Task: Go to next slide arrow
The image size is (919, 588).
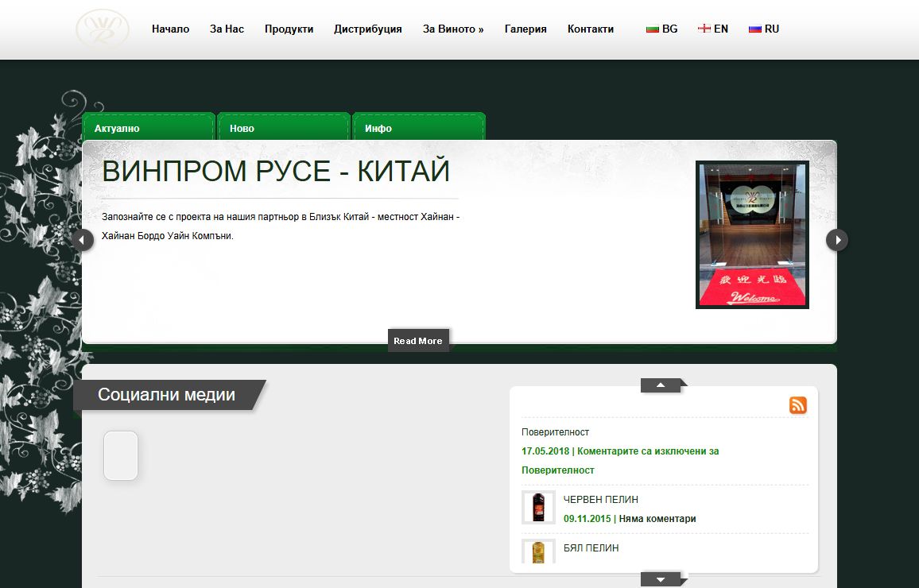Action: [x=837, y=240]
